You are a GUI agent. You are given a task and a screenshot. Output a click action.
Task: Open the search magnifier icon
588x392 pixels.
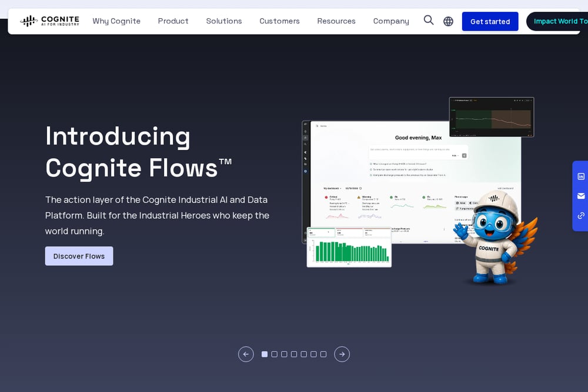click(429, 20)
